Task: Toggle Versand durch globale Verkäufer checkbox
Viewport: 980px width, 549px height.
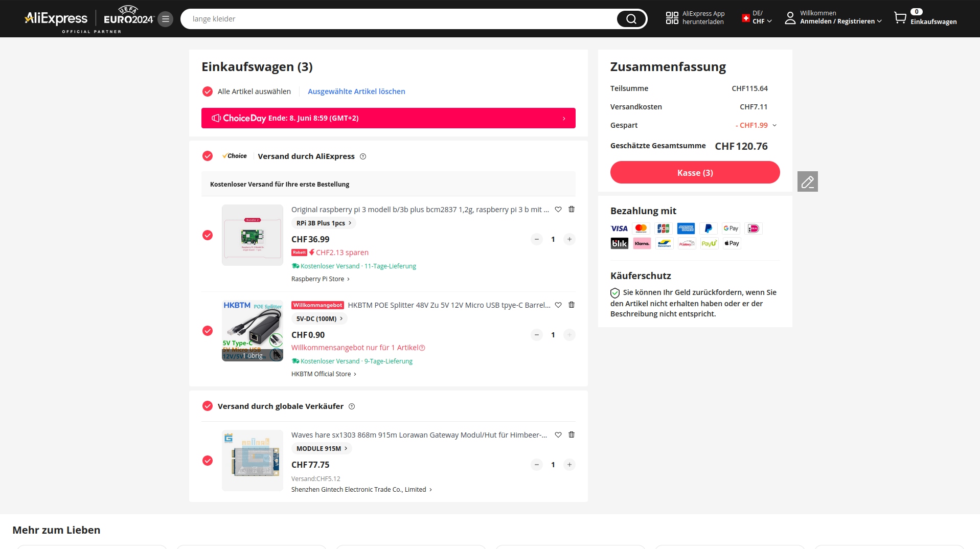Action: tap(208, 406)
